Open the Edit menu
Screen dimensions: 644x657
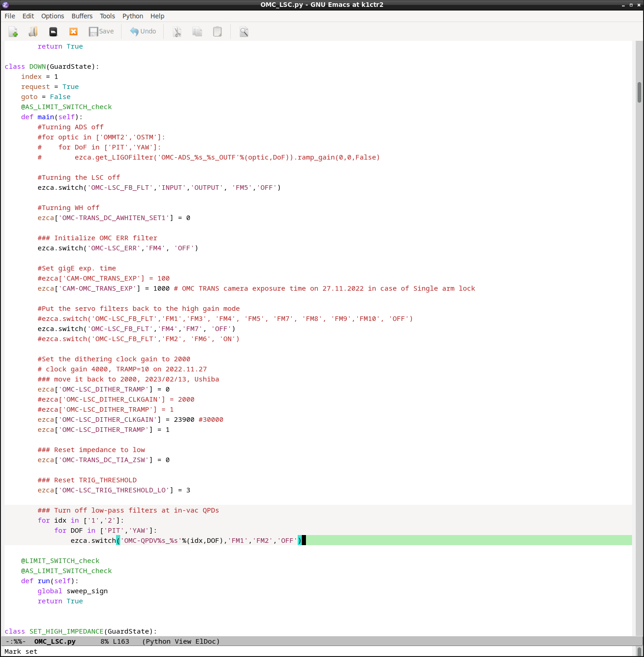coord(28,16)
